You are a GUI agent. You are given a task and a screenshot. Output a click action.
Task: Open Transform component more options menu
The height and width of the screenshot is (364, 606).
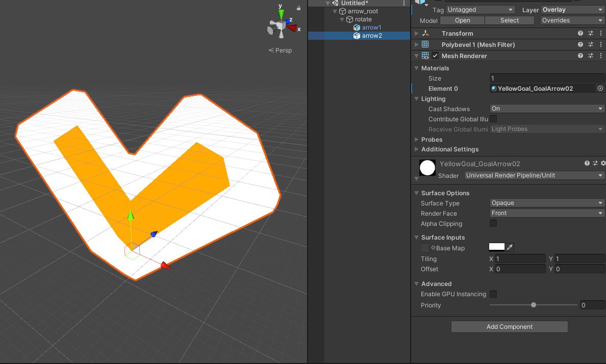coord(600,33)
